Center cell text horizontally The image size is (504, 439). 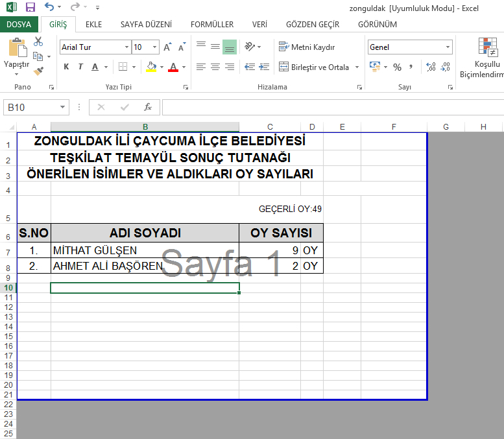pos(215,67)
